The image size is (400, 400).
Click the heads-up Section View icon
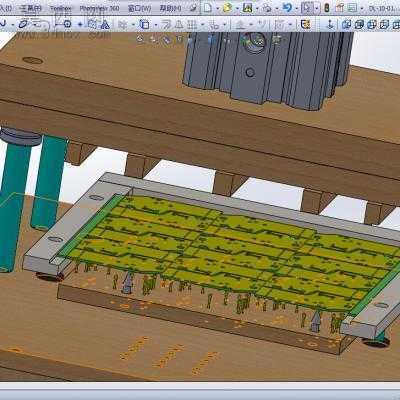[x=180, y=39]
